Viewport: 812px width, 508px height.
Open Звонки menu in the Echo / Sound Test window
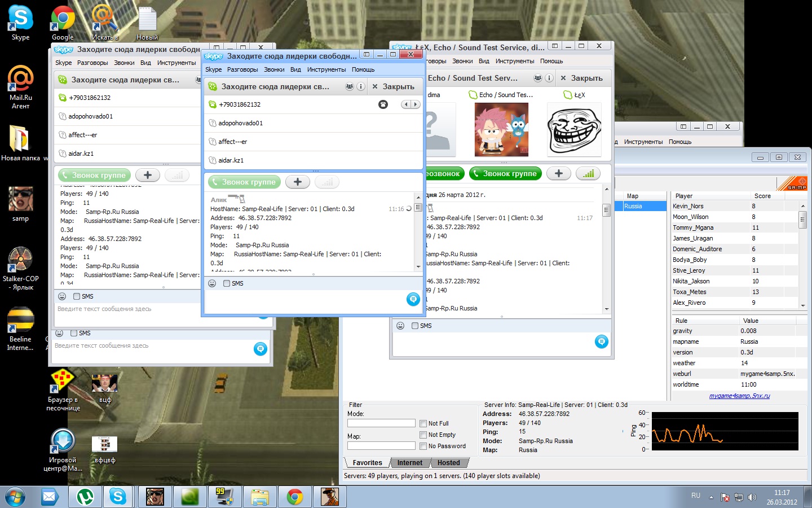462,61
